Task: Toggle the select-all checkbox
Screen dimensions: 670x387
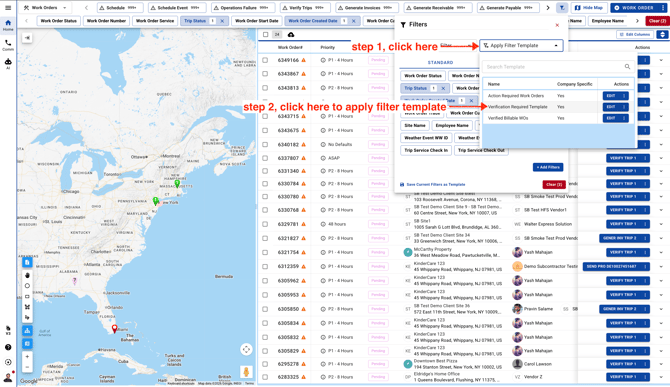Action: (265, 35)
